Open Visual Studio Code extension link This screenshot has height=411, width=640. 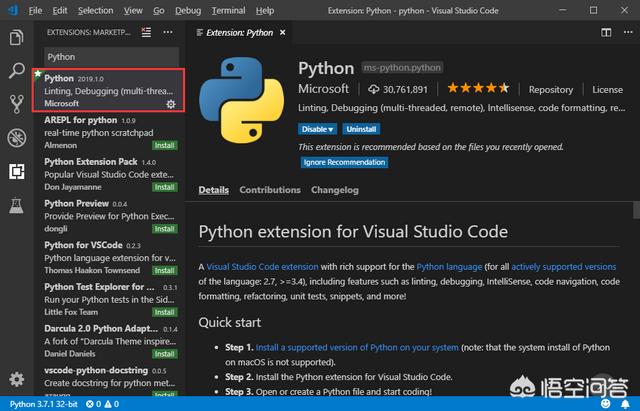pos(262,267)
